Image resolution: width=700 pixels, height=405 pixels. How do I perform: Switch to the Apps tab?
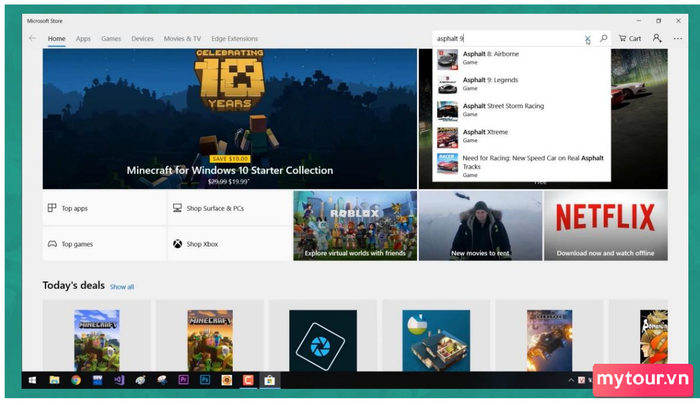click(83, 39)
